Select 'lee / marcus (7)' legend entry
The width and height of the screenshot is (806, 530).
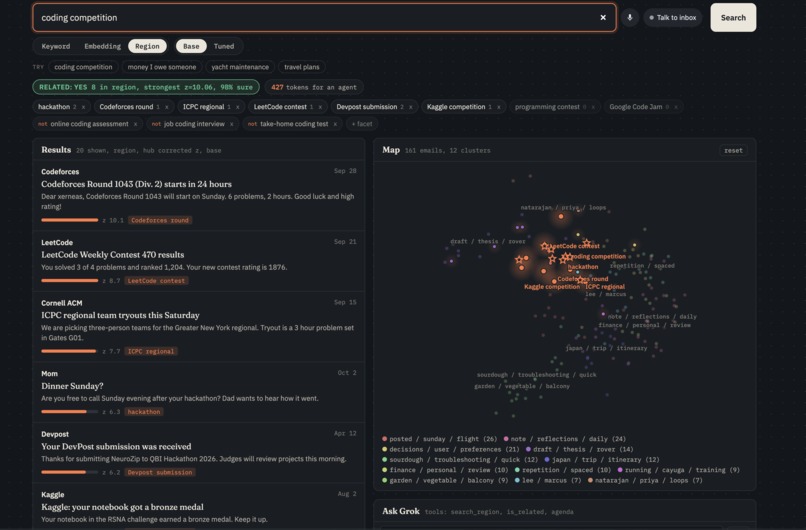coord(548,480)
